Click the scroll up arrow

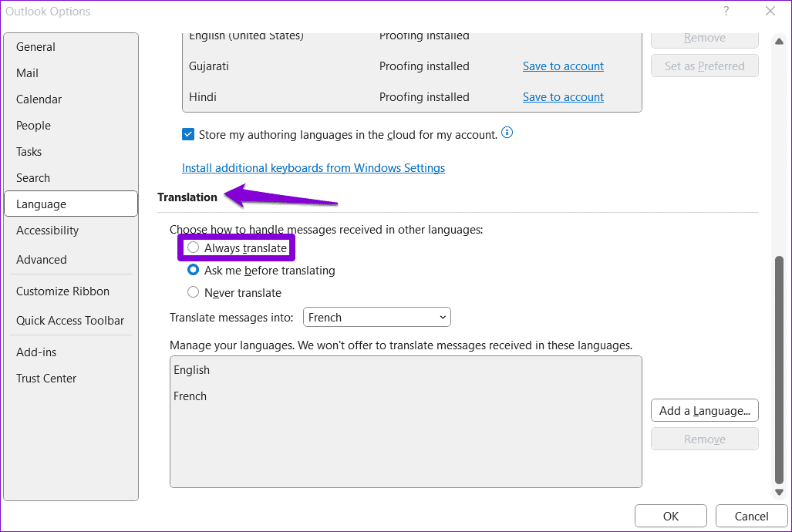pos(779,42)
